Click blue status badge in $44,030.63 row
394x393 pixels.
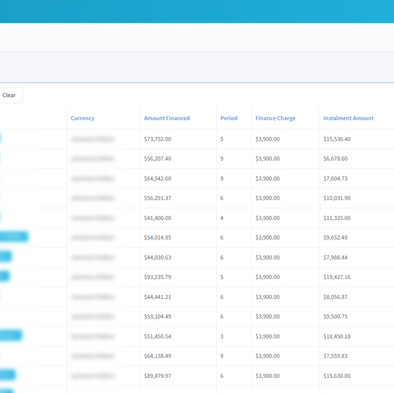pyautogui.click(x=6, y=256)
